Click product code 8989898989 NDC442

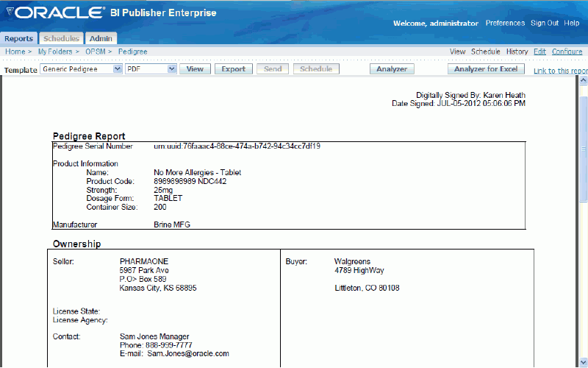click(190, 181)
